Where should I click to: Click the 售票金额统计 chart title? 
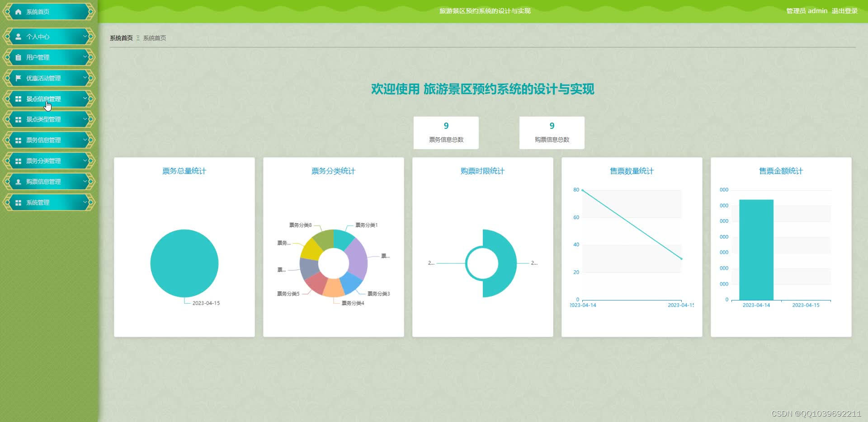tap(781, 171)
